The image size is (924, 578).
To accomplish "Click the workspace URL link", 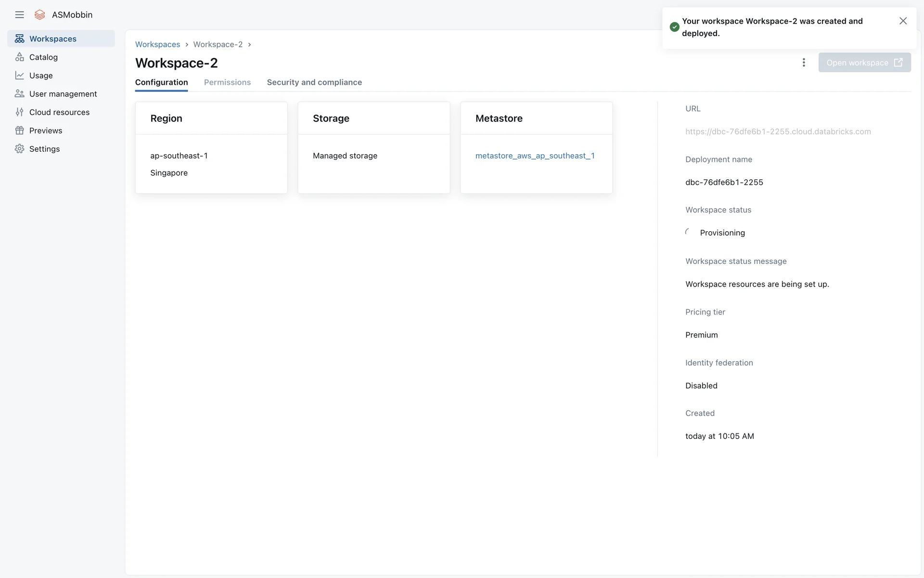I will tap(778, 131).
